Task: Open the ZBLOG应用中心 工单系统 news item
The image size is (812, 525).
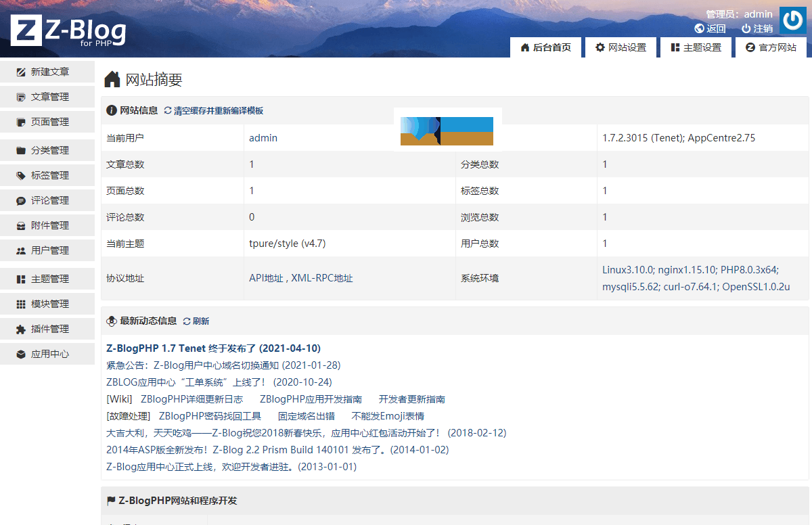Action: click(x=219, y=382)
